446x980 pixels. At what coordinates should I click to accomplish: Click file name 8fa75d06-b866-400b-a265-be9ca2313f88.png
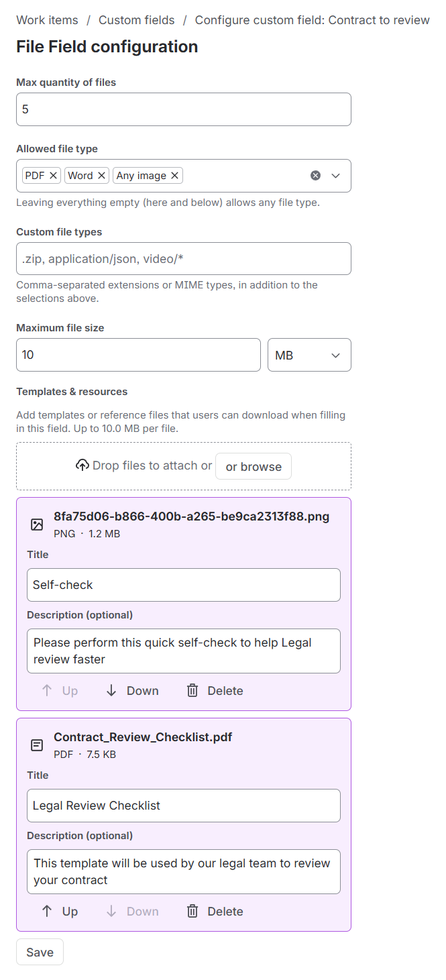tap(192, 516)
